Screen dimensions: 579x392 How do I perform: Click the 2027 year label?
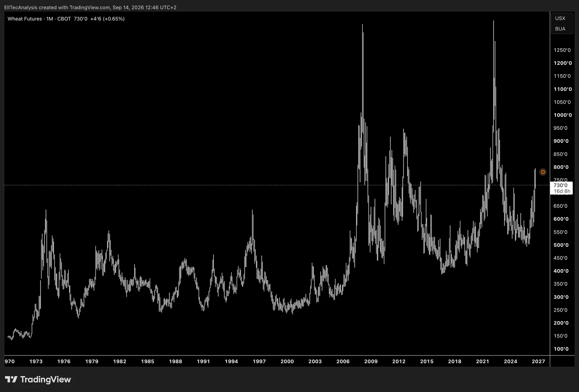point(538,361)
